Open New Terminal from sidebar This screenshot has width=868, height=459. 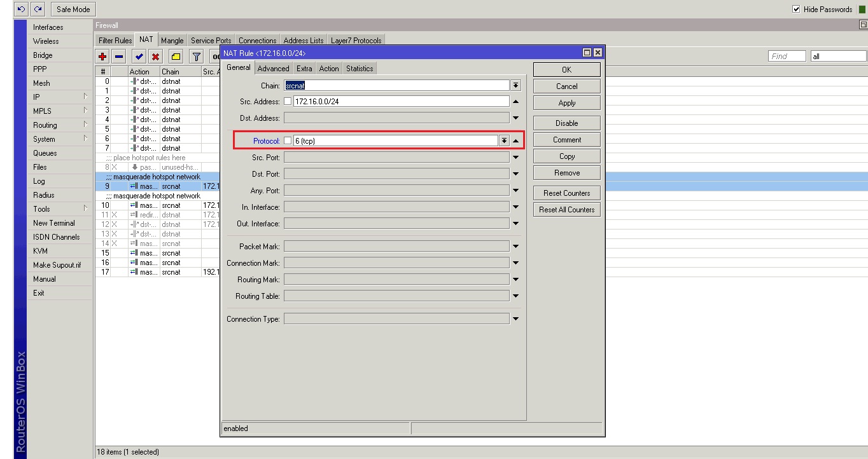(x=60, y=223)
